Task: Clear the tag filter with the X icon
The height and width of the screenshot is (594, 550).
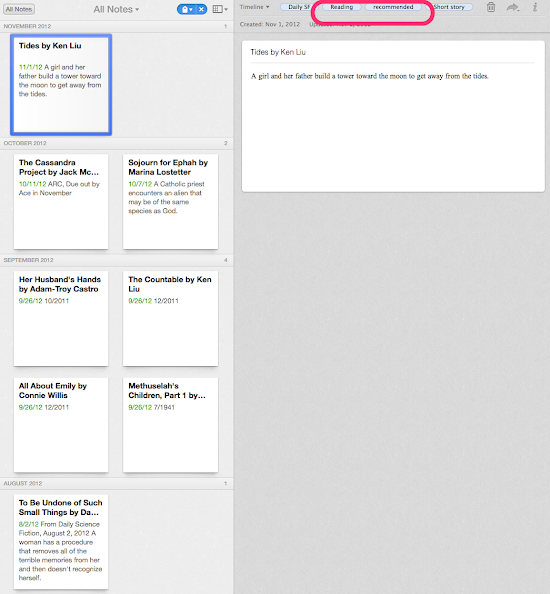Action: coord(202,9)
